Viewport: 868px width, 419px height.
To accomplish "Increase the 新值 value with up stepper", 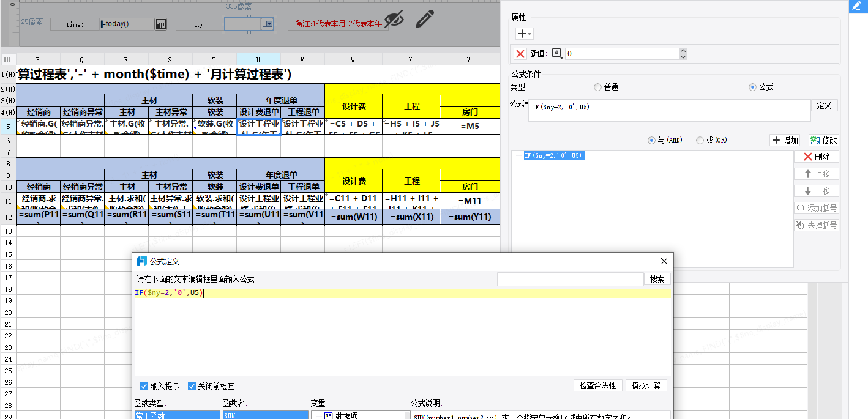I will [683, 51].
